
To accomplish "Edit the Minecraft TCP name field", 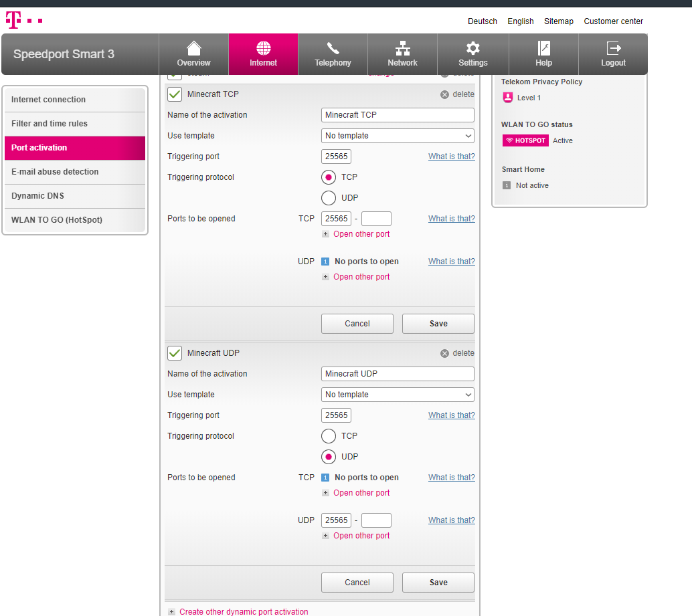I will point(398,115).
